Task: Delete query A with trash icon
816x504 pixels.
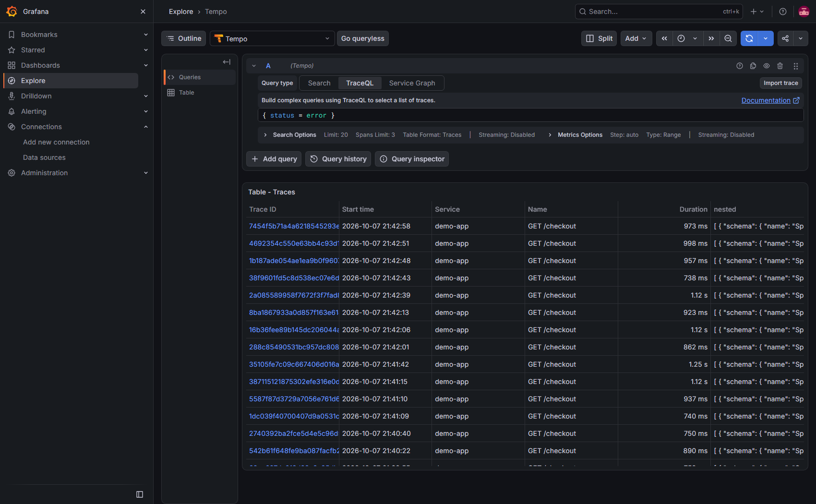Action: coord(780,66)
